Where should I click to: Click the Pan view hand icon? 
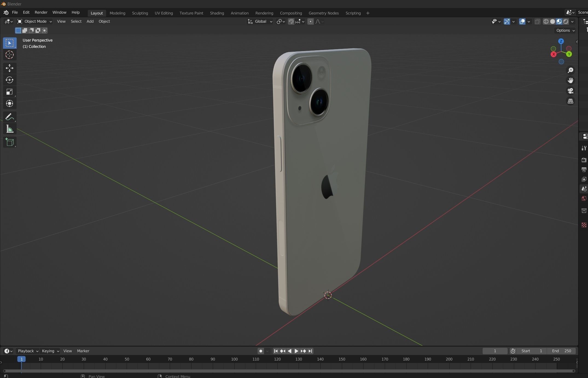(x=570, y=80)
